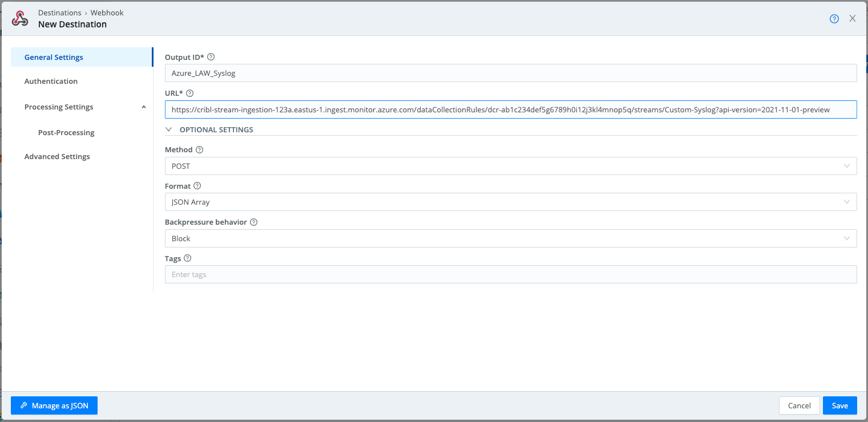Collapse the Processing Settings group
The image size is (868, 422).
[143, 107]
